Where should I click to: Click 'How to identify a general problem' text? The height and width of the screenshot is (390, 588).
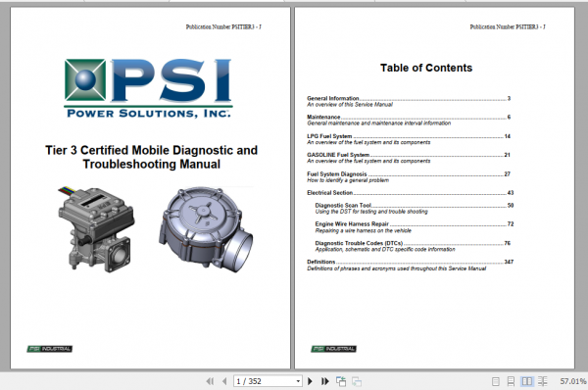pyautogui.click(x=348, y=180)
